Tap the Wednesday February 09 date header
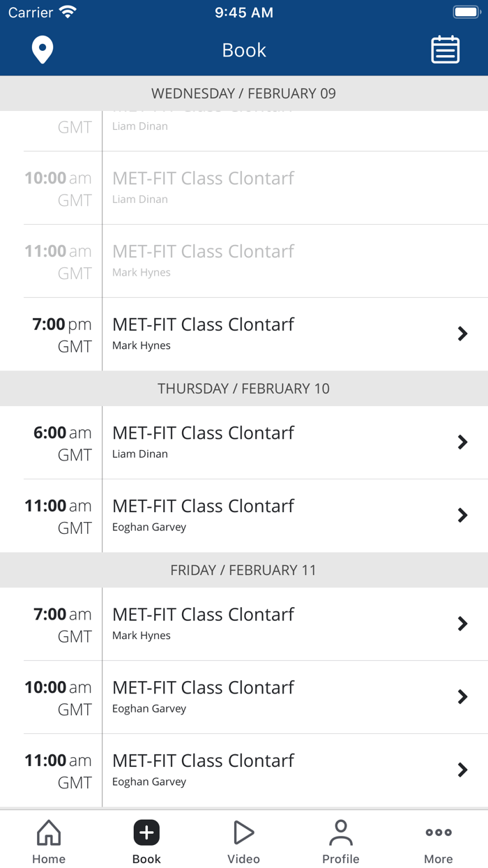 click(244, 93)
